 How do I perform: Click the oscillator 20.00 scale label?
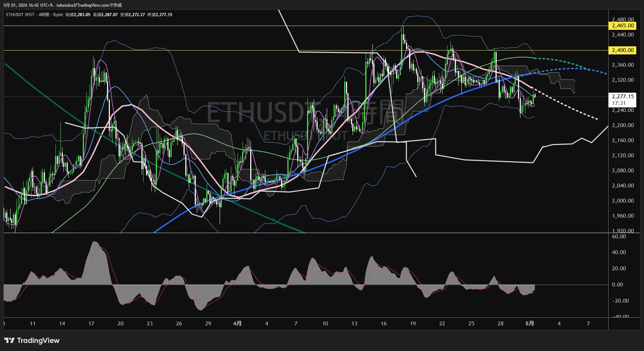coord(619,269)
